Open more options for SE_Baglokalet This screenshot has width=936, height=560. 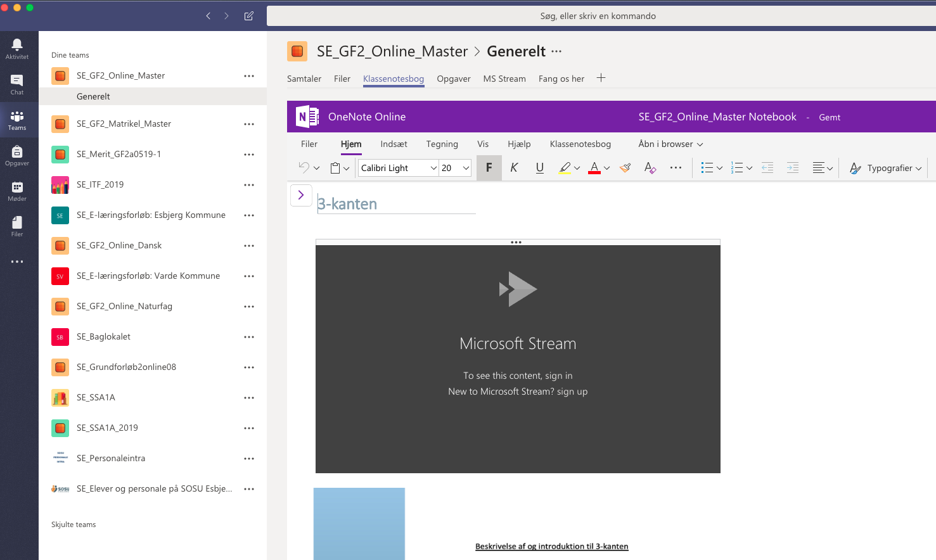(249, 337)
